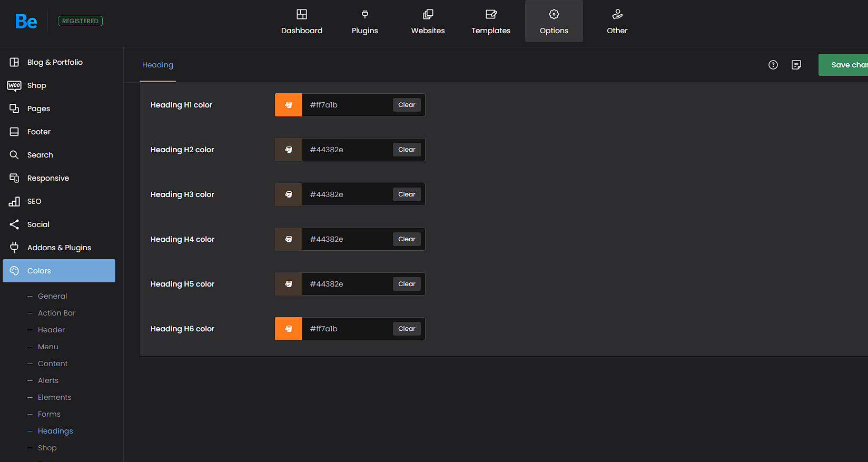Clear the Heading H5 color

pyautogui.click(x=407, y=284)
